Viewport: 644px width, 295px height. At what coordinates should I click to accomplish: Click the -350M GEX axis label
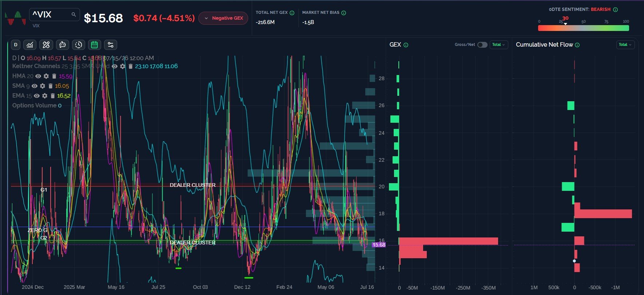pos(488,288)
